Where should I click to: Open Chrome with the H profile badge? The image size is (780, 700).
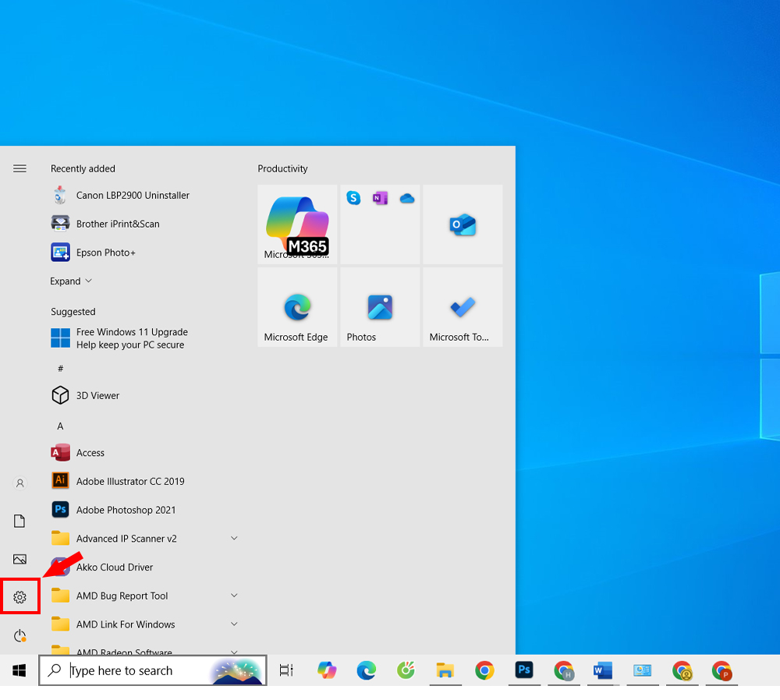coord(564,670)
